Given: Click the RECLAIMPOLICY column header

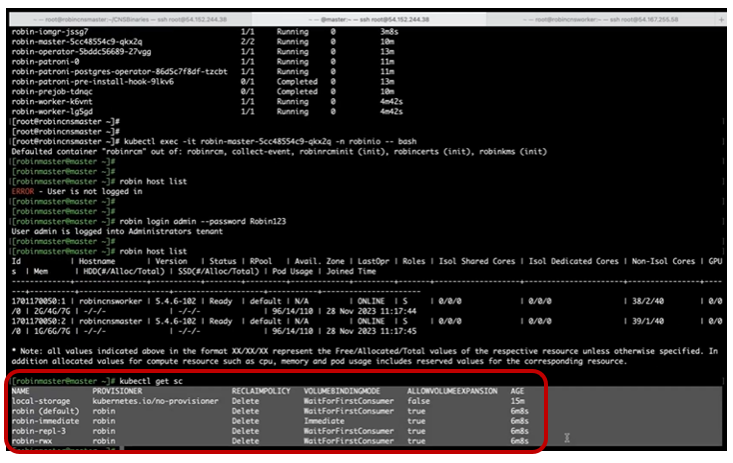Looking at the screenshot, I should pos(261,391).
